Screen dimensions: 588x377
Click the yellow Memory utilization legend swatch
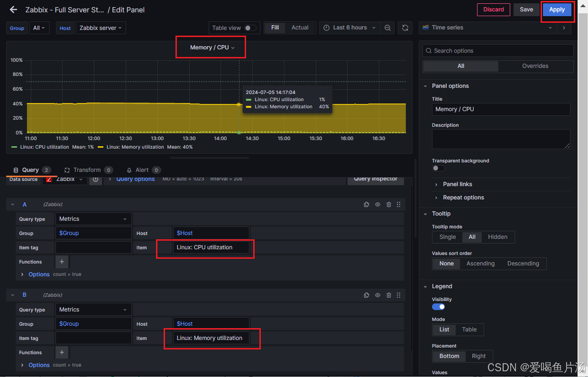pyautogui.click(x=101, y=147)
